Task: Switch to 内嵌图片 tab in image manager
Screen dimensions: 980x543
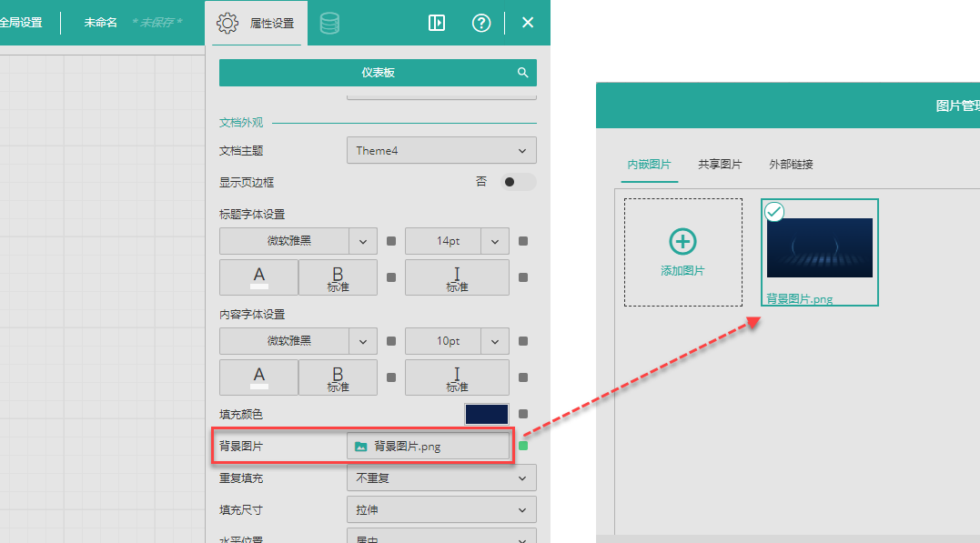Action: pos(649,165)
